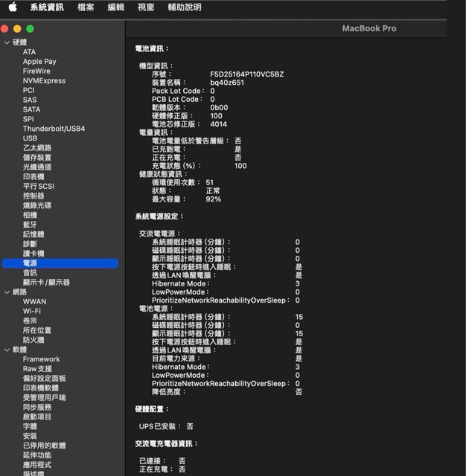Click the 電池資訊 heading
This screenshot has height=476, width=466.
pos(152,48)
